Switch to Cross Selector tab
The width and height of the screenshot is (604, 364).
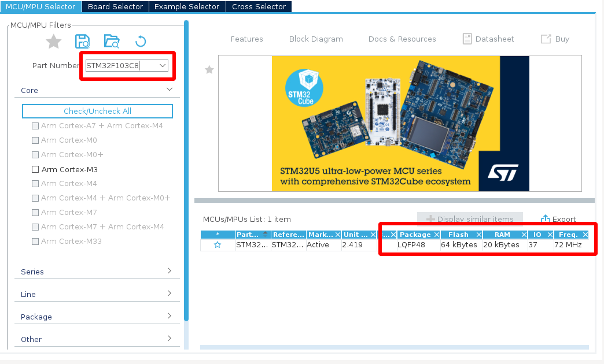coord(259,6)
